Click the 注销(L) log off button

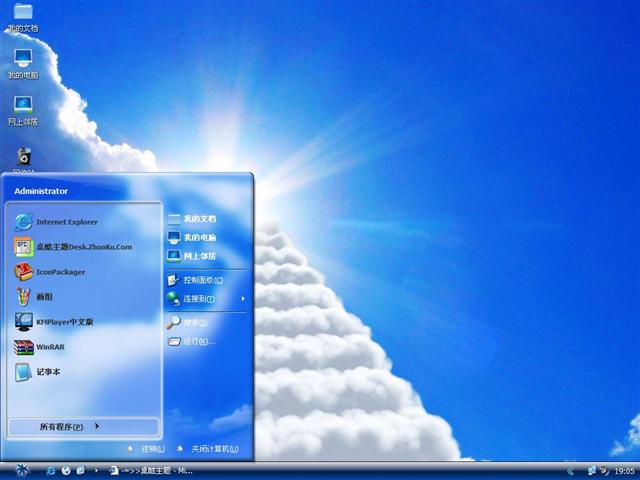tap(145, 449)
